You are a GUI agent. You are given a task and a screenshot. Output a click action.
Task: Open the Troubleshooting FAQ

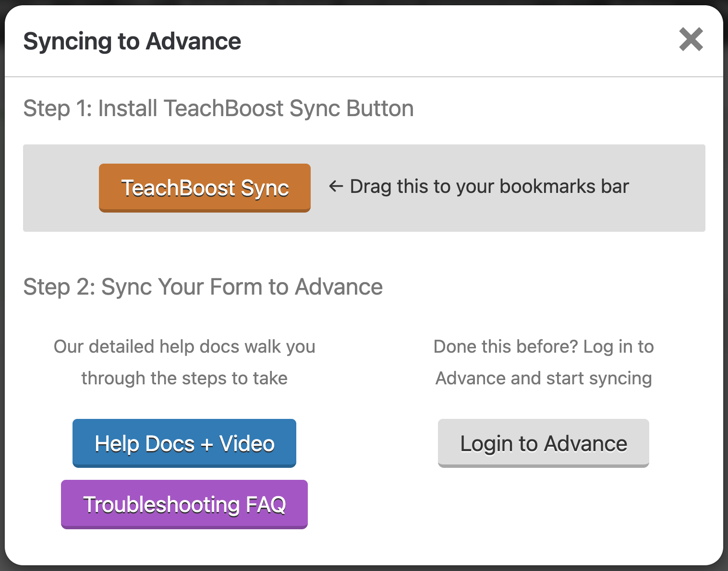184,504
